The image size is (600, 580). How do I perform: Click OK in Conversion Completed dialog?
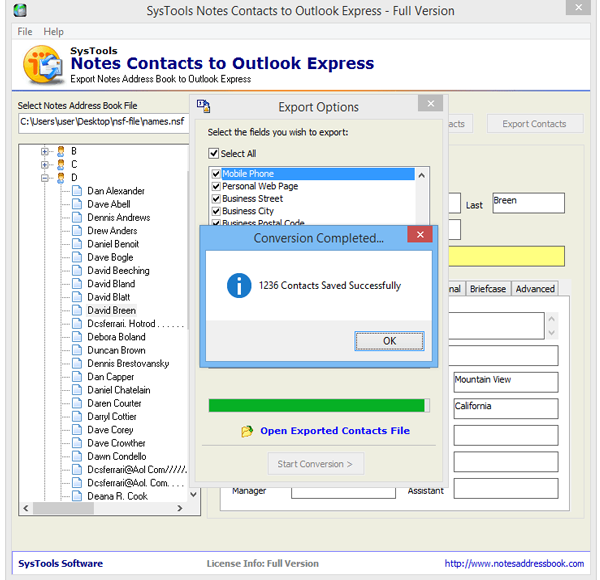click(x=389, y=341)
